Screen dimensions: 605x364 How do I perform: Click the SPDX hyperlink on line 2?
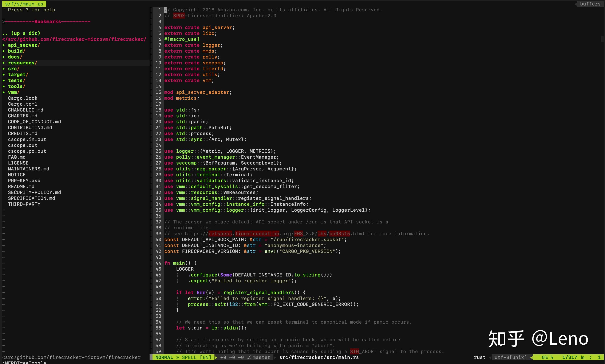click(x=178, y=16)
